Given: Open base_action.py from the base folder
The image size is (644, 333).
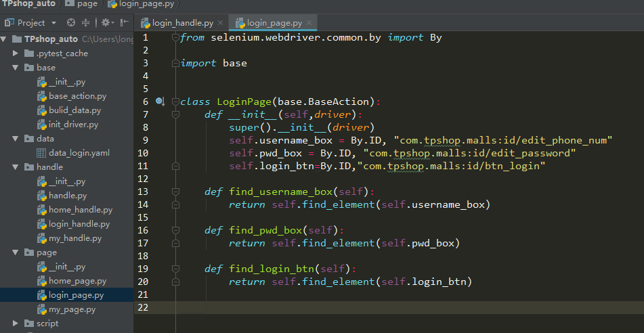Looking at the screenshot, I should pyautogui.click(x=77, y=96).
